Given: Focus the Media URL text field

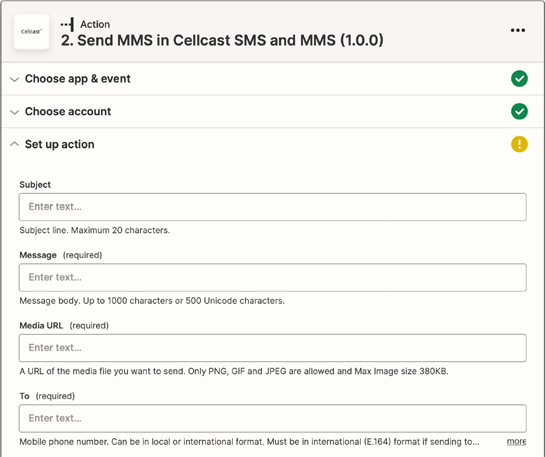Looking at the screenshot, I should [272, 348].
